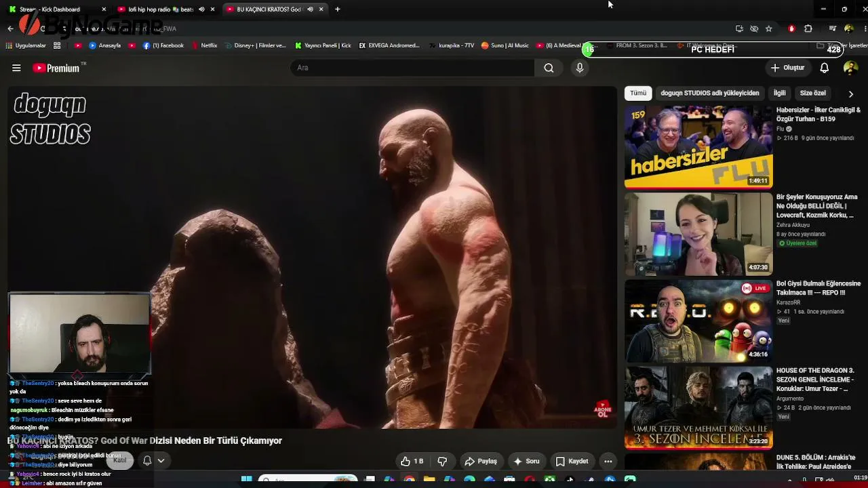Expand the subscription notification options chevron
This screenshot has height=488, width=868.
[x=161, y=461]
